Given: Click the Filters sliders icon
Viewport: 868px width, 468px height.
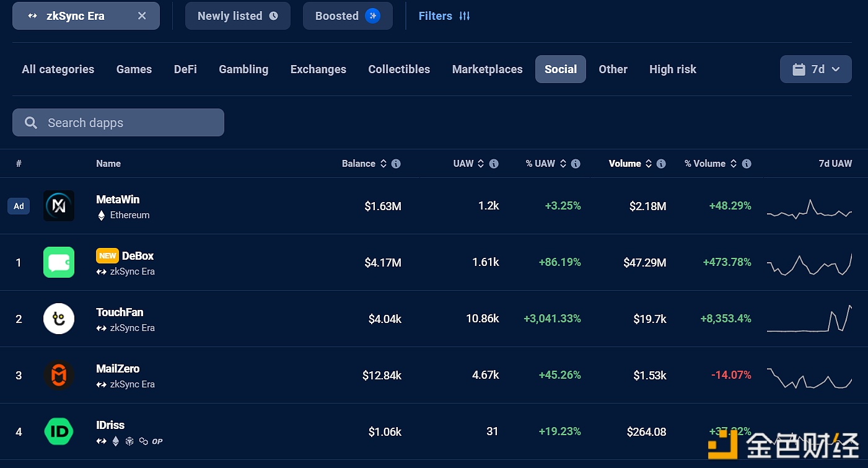Looking at the screenshot, I should pyautogui.click(x=465, y=16).
